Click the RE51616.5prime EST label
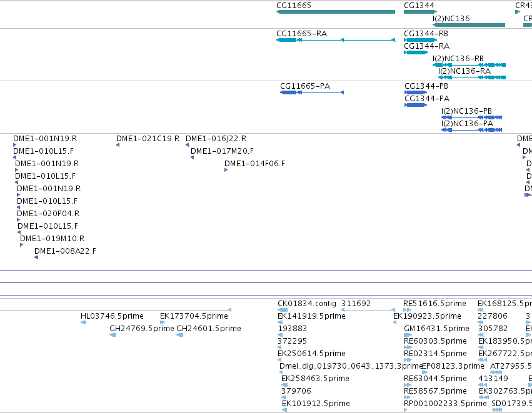Image resolution: width=532 pixels, height=413 pixels. click(434, 304)
